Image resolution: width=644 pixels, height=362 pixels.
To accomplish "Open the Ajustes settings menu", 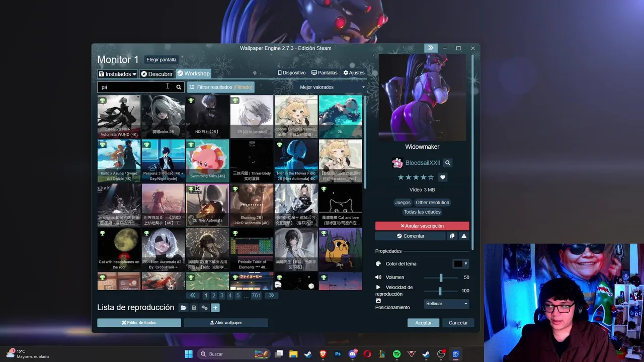I will (354, 73).
